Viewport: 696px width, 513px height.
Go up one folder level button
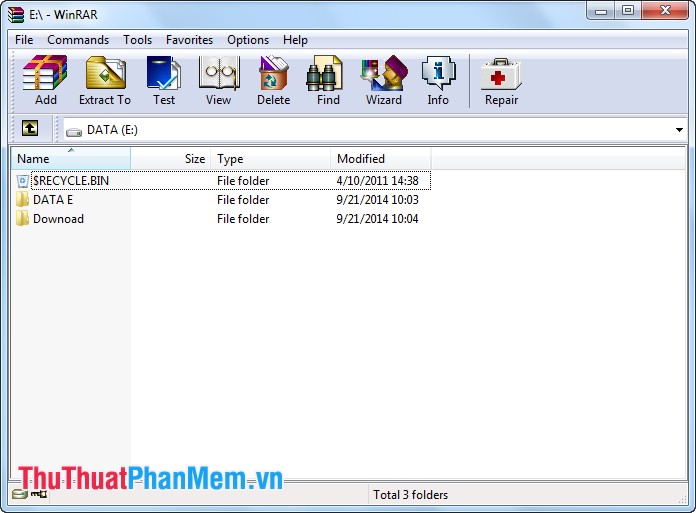point(30,129)
